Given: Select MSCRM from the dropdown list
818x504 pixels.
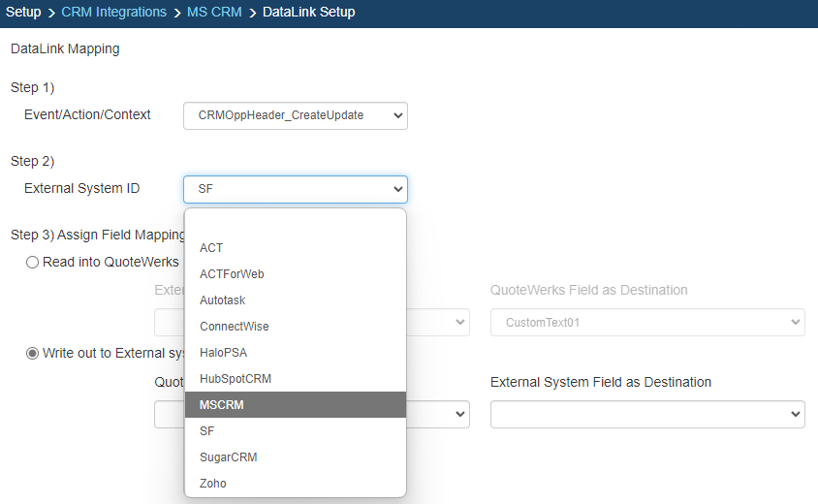Looking at the screenshot, I should coord(295,405).
